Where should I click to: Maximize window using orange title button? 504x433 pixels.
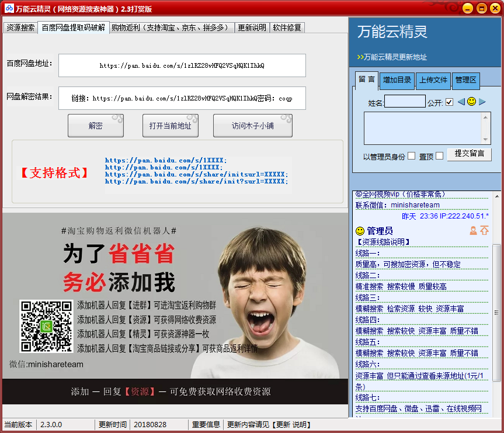(481, 8)
